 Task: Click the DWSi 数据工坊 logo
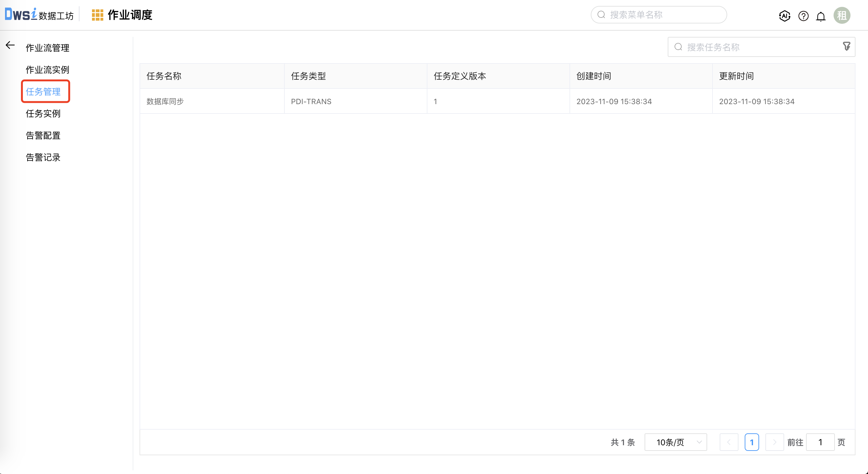pos(39,14)
